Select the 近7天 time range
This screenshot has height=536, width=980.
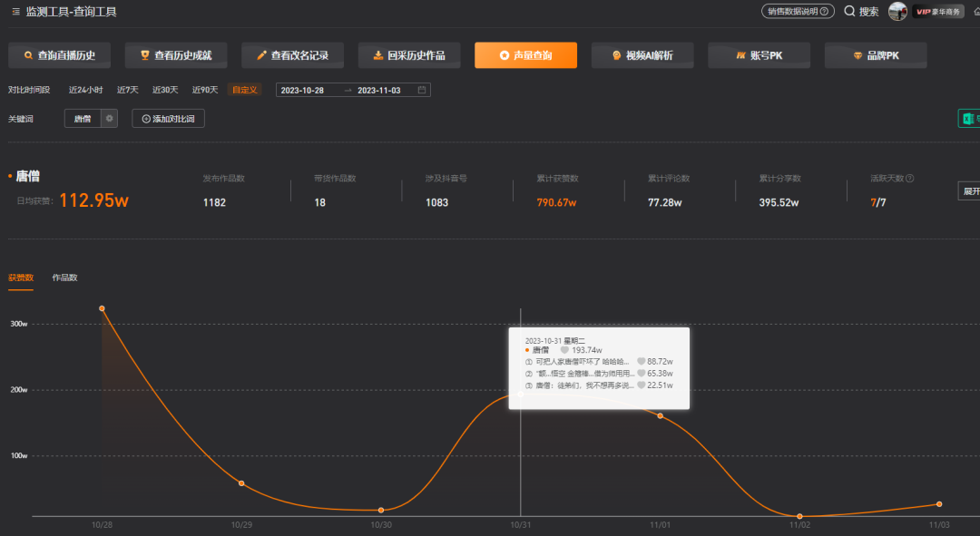click(x=128, y=90)
